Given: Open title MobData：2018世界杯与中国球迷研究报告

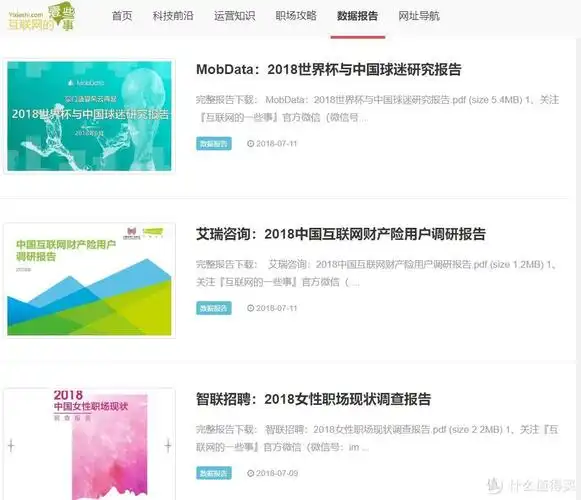Looking at the screenshot, I should click(x=329, y=69).
